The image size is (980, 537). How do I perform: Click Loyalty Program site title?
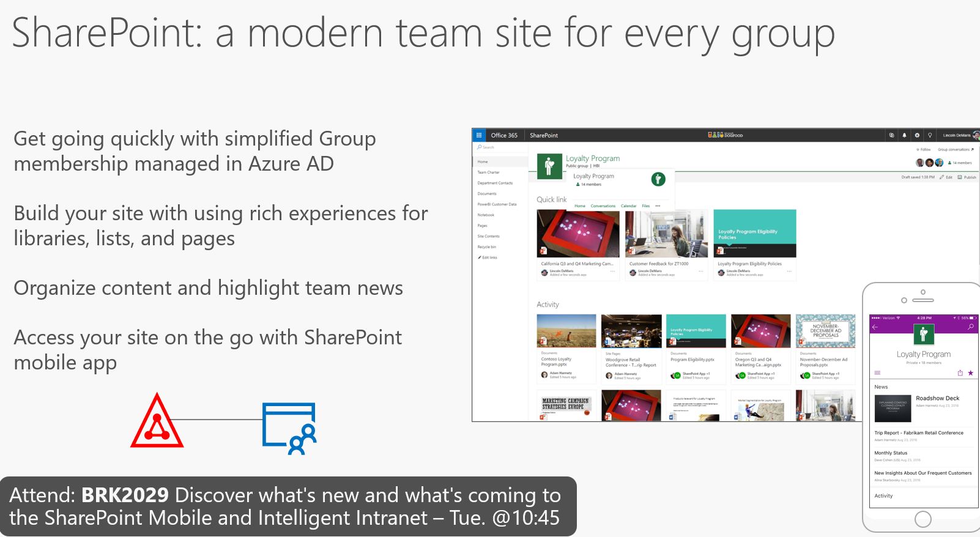[x=593, y=158]
